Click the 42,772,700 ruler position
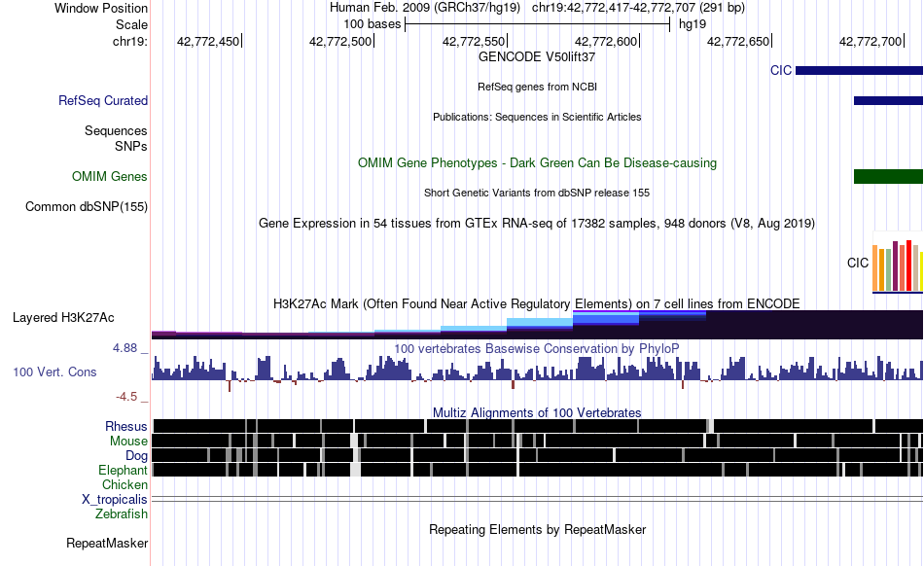This screenshot has height=566, width=924. (x=871, y=41)
